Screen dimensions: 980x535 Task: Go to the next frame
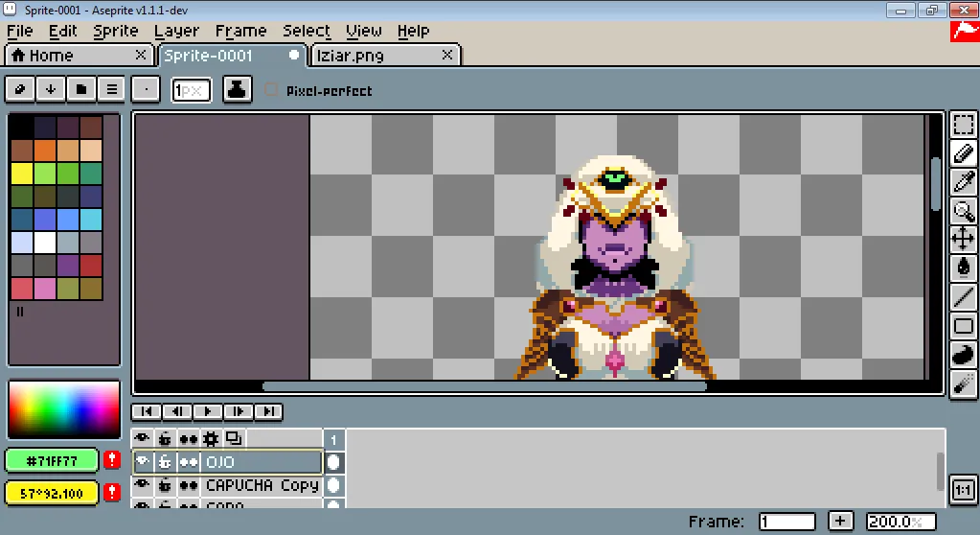pyautogui.click(x=238, y=411)
